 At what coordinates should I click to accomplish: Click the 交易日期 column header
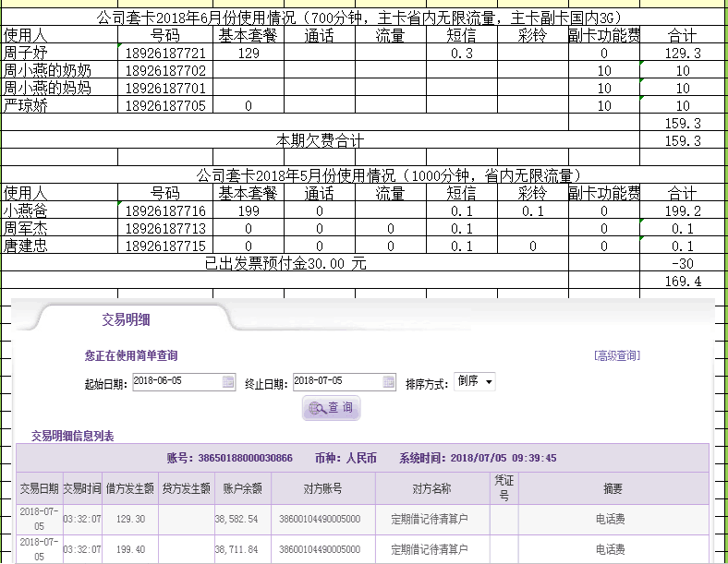39,488
